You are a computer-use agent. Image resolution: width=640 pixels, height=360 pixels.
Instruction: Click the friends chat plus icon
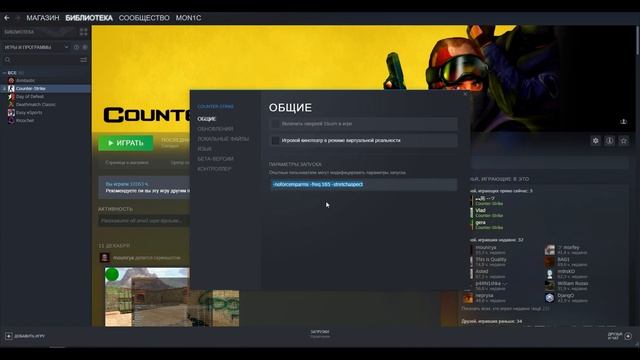point(628,336)
